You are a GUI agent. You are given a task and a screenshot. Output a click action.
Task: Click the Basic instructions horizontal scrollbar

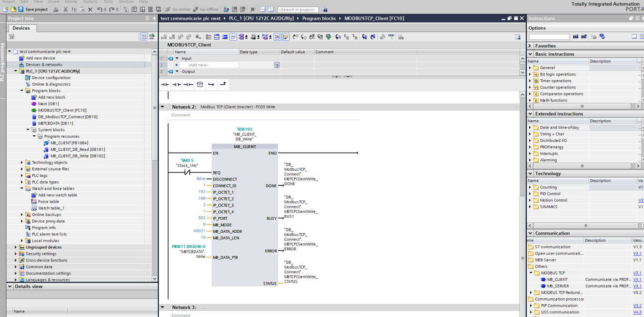(x=582, y=106)
